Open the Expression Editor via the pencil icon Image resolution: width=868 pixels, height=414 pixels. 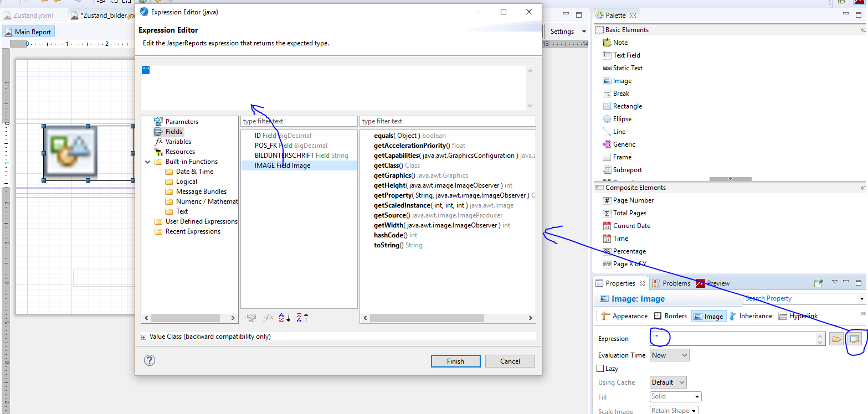pyautogui.click(x=856, y=339)
